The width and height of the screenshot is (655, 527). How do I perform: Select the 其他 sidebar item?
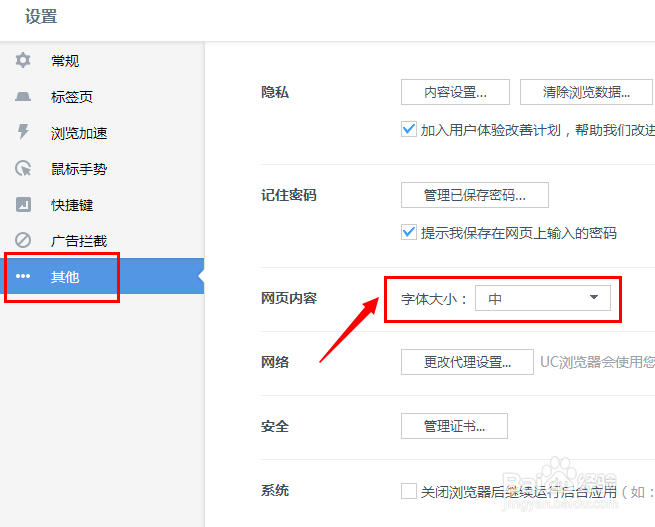click(102, 276)
